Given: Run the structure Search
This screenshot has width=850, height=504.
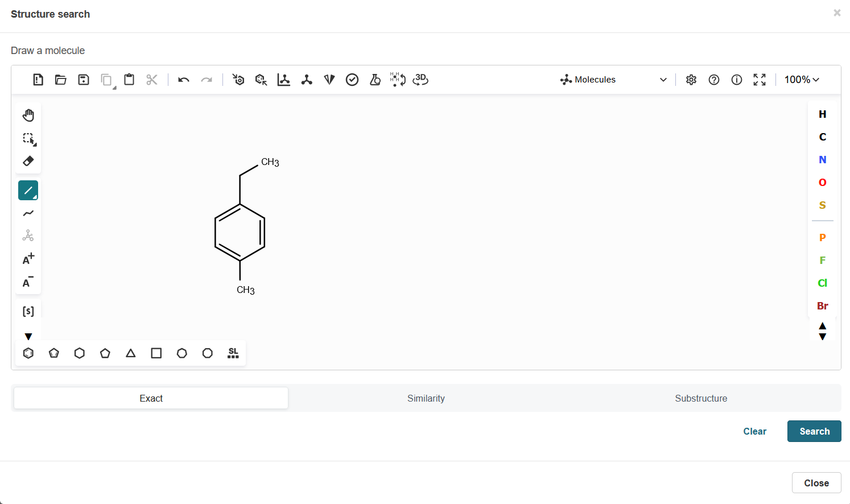Looking at the screenshot, I should click(814, 431).
